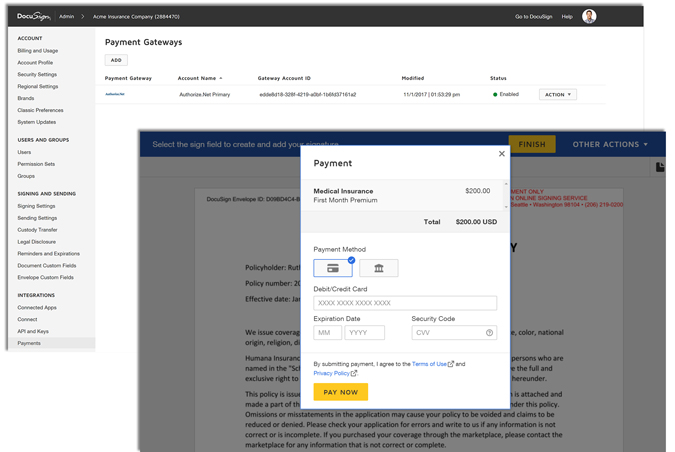Viewport: 675px width, 452px height.
Task: Click the PAY NOW button
Action: click(341, 392)
